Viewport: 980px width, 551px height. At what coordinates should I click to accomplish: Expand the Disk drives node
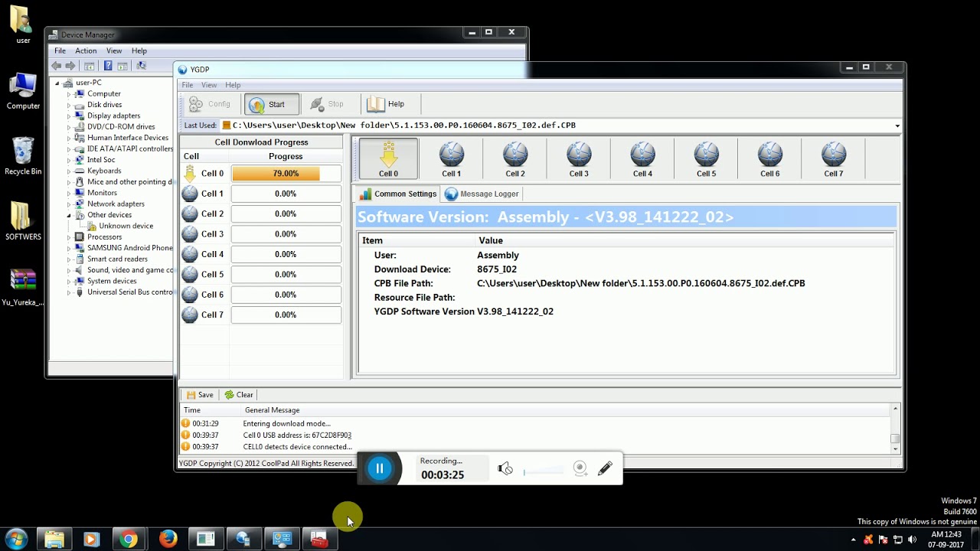click(x=69, y=105)
